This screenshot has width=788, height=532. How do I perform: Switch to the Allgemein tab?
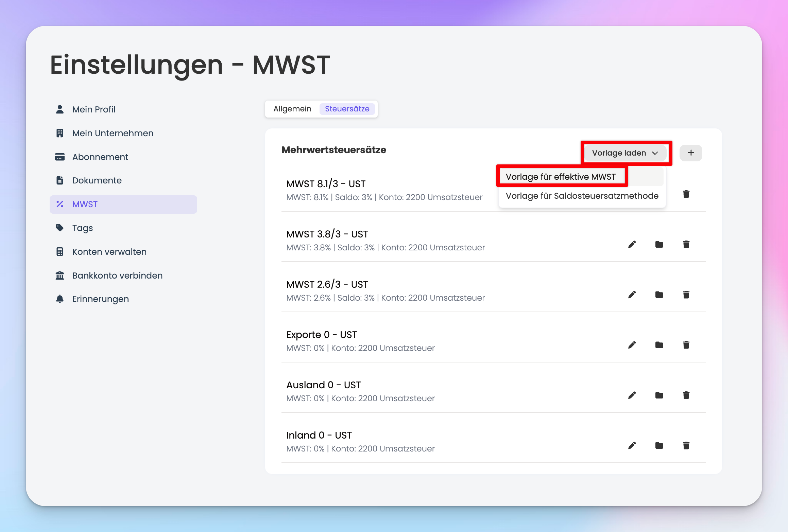(292, 109)
